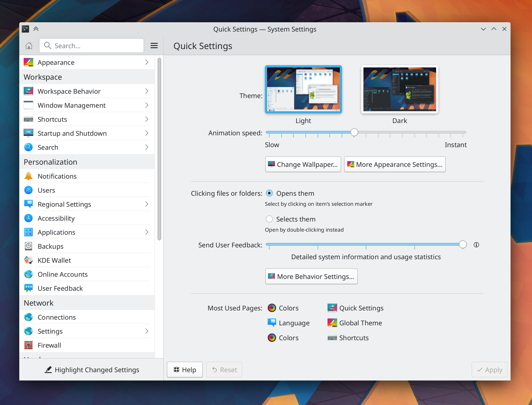This screenshot has height=405, width=532.
Task: Open the Accessibility settings page
Action: coord(56,218)
